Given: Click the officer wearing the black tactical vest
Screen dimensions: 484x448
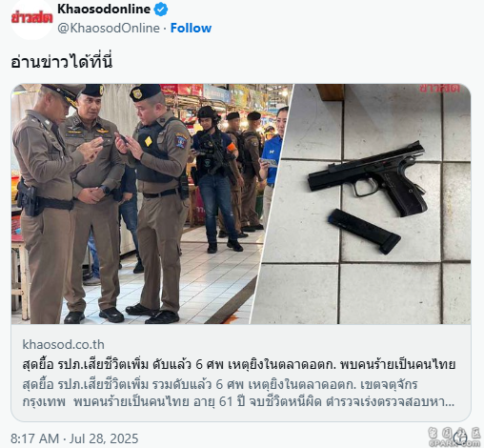Looking at the screenshot, I should coord(157,203).
